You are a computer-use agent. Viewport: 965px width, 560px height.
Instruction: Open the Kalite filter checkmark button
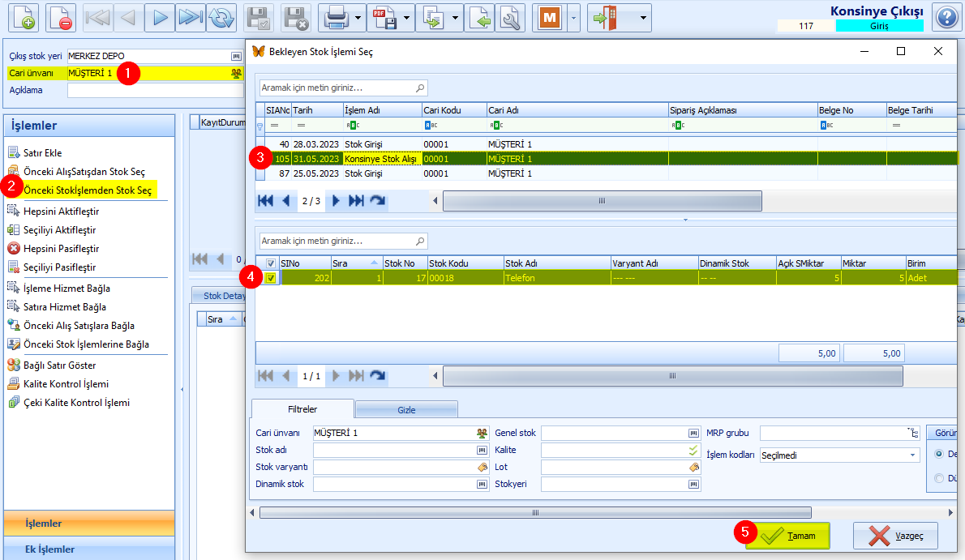[x=693, y=451]
